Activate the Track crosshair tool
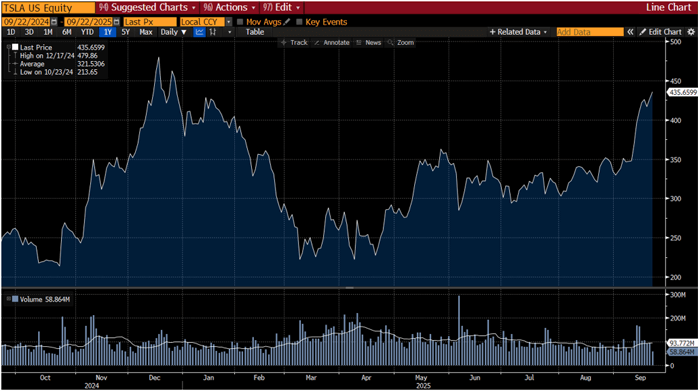 tap(294, 42)
